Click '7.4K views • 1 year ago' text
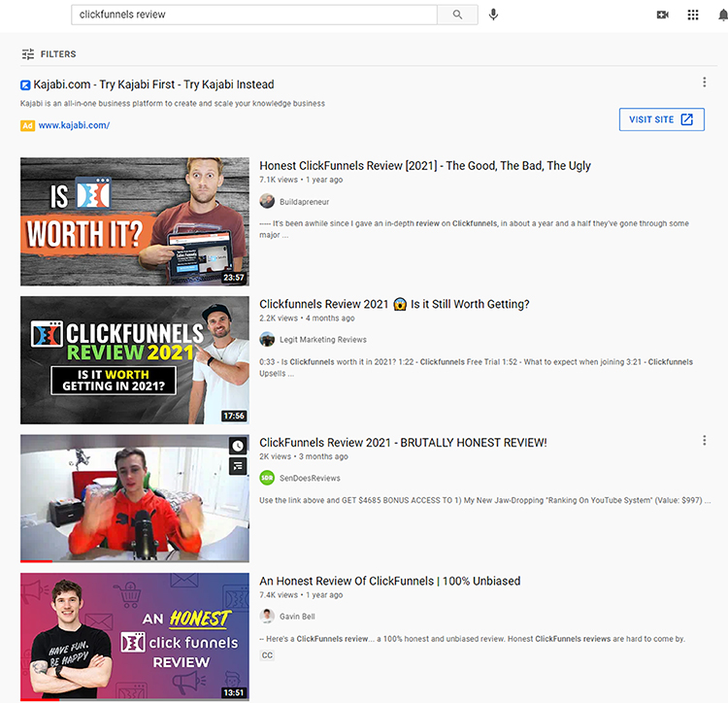 301,595
